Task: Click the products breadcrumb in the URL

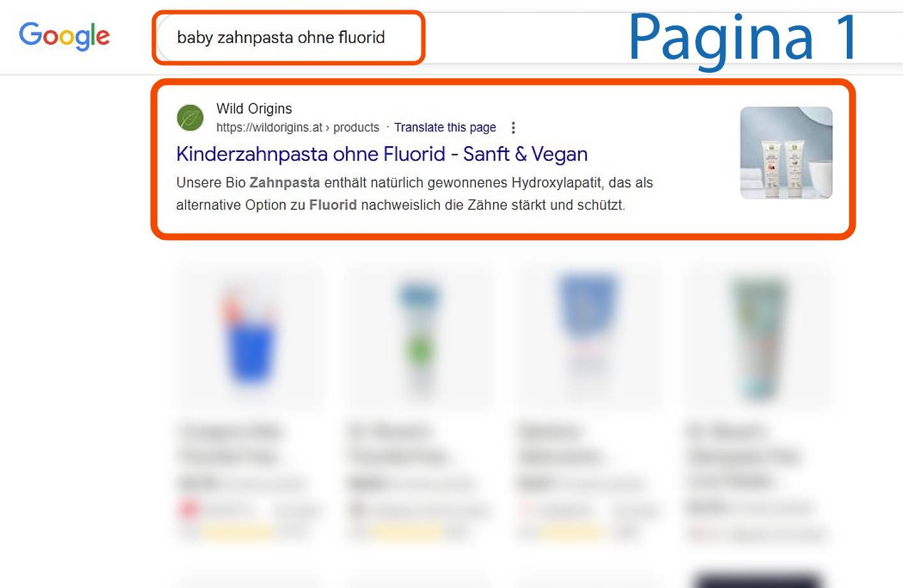Action: pos(356,127)
